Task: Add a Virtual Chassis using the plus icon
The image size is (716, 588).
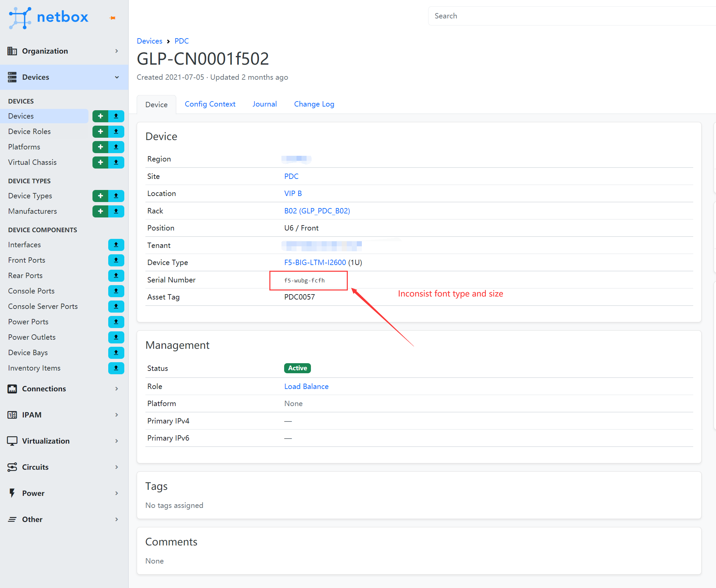Action: coord(100,162)
